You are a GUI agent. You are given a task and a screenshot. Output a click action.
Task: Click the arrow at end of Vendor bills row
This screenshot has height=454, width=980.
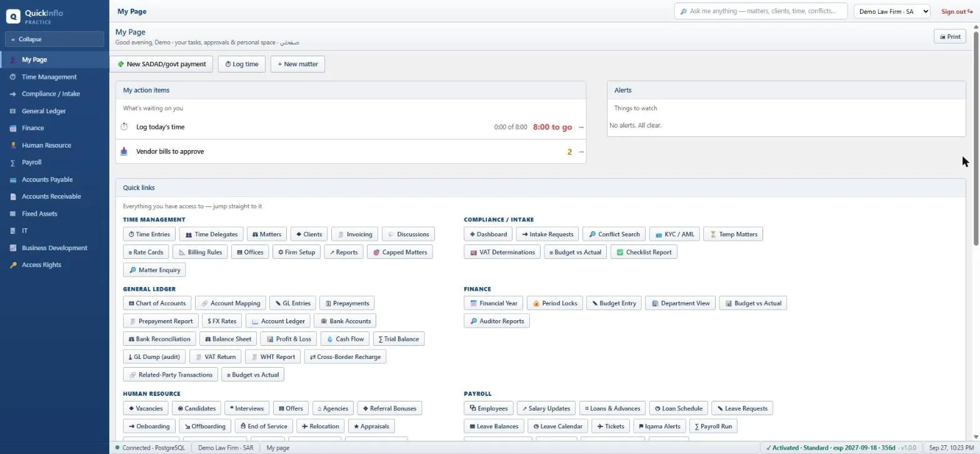tap(581, 152)
